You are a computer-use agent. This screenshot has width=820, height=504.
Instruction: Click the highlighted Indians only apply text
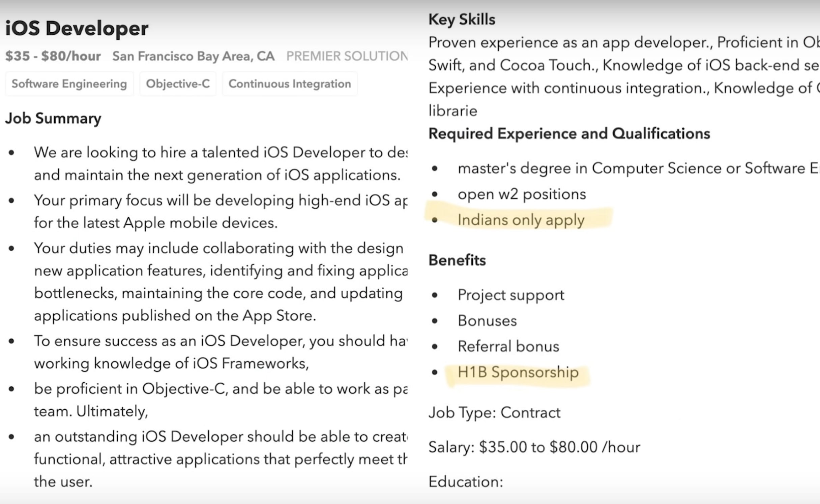click(x=521, y=220)
